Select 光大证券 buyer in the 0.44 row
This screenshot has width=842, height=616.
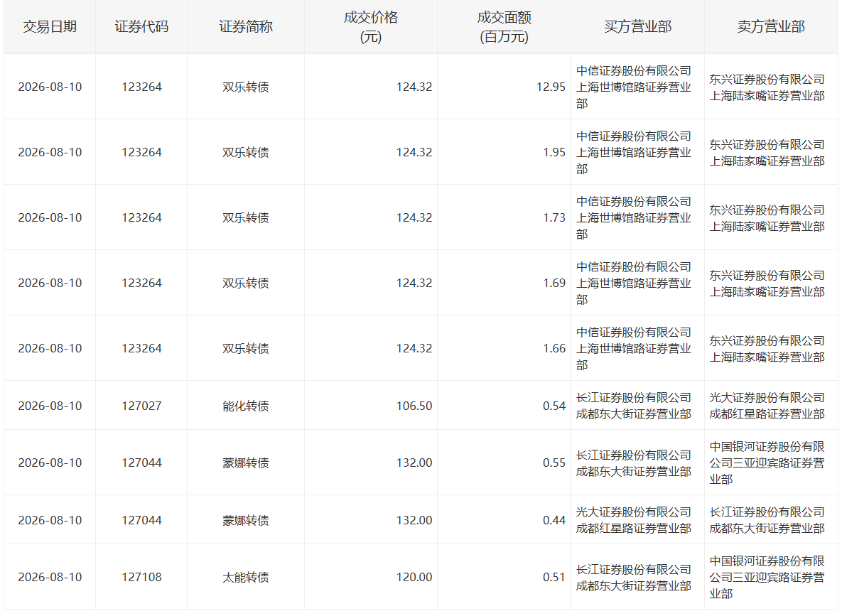pos(634,520)
